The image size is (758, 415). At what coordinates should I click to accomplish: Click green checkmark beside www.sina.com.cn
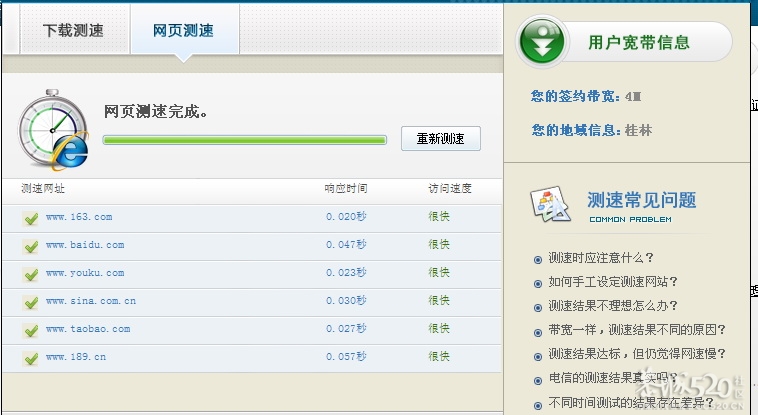point(31,302)
